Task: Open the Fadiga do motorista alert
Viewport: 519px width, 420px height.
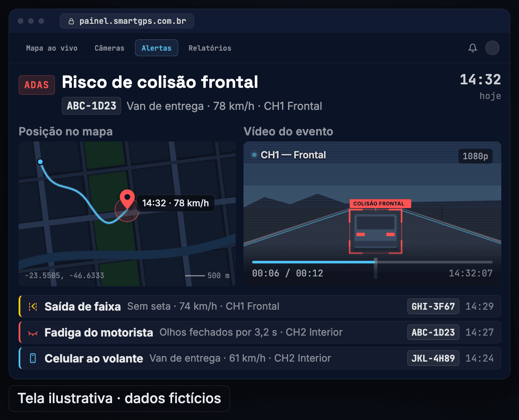Action: coord(259,332)
